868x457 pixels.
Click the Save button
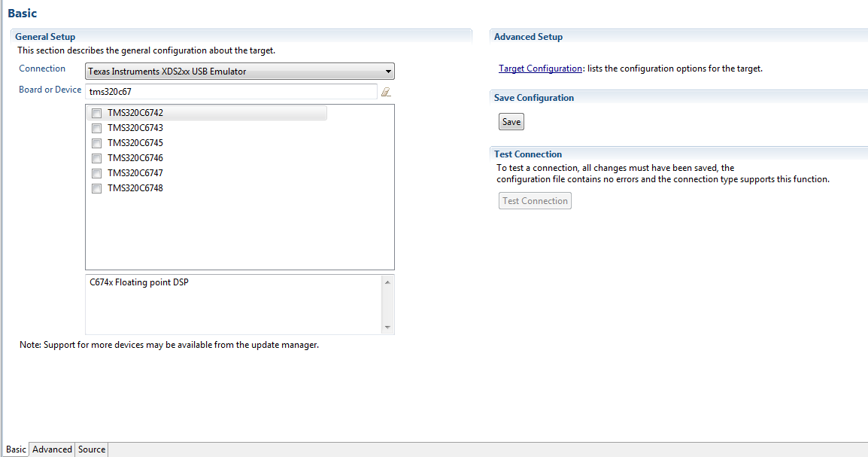(511, 122)
